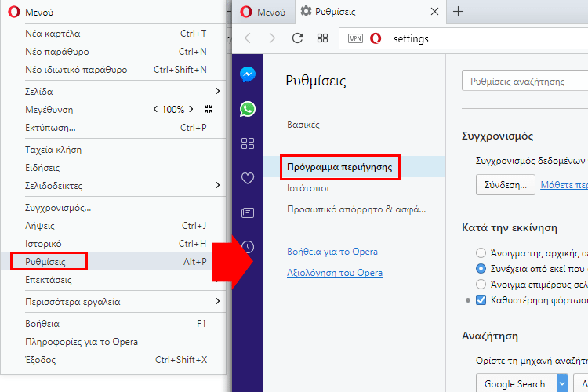Click the Σύνδεση... button
This screenshot has width=588, height=392.
coord(506,184)
